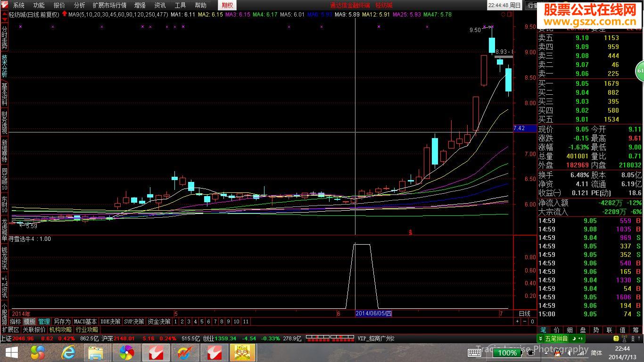
Task: Open the 关联报价 tab
Action: pos(34,330)
